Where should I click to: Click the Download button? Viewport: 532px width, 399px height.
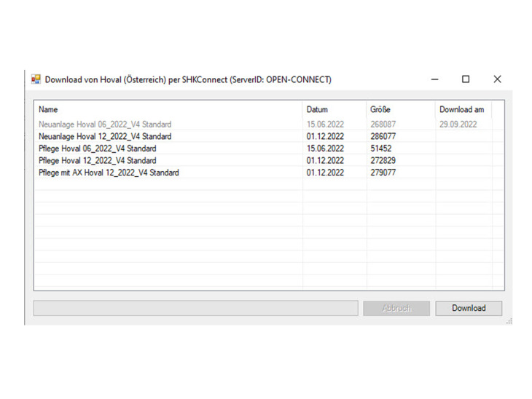pos(469,308)
